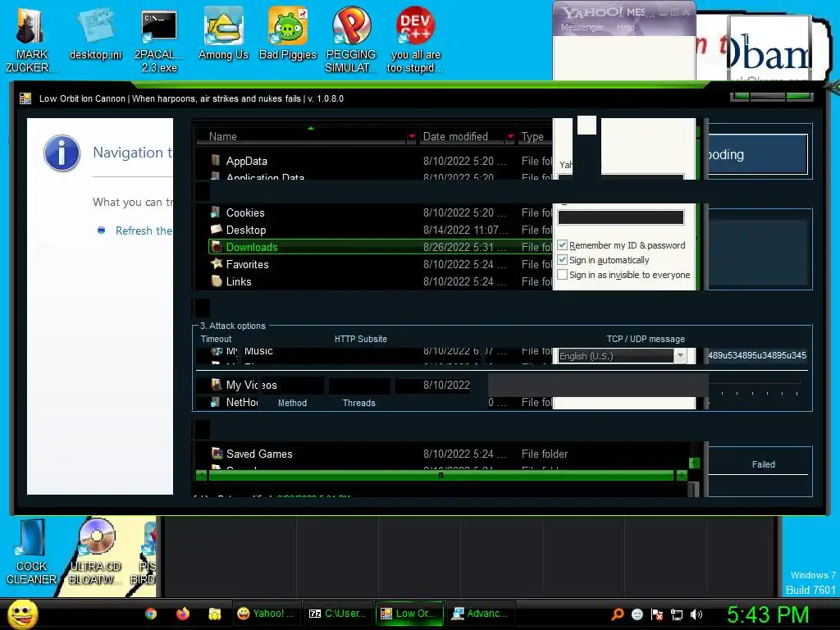This screenshot has height=630, width=840.
Task: Click the smiley face Start button
Action: click(23, 614)
